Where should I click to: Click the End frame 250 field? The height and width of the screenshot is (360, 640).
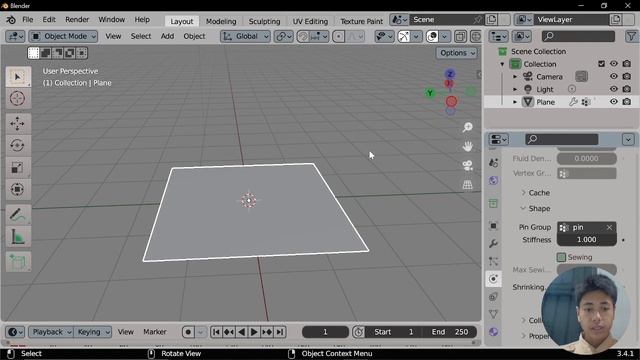[x=450, y=332]
